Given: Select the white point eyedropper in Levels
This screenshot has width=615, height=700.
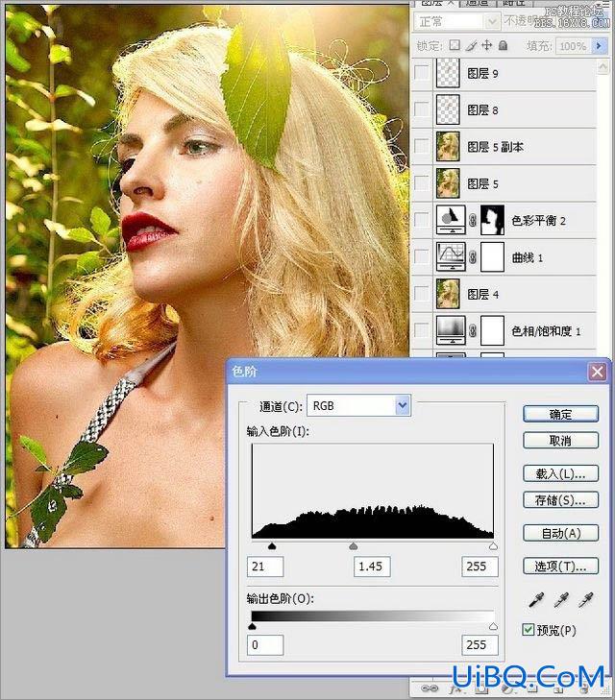Looking at the screenshot, I should 585,600.
